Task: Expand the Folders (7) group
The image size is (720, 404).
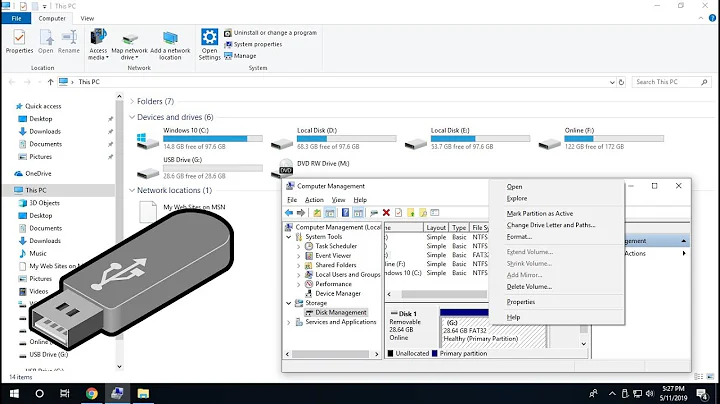Action: (x=132, y=101)
